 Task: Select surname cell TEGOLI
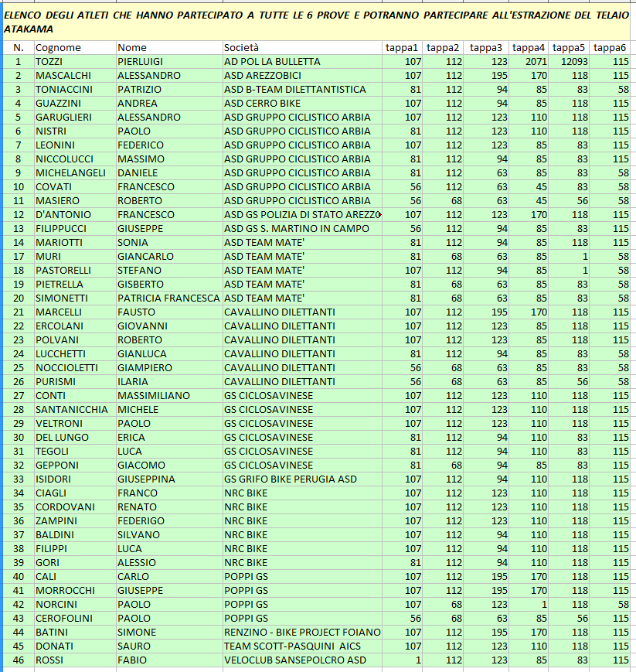pyautogui.click(x=75, y=452)
